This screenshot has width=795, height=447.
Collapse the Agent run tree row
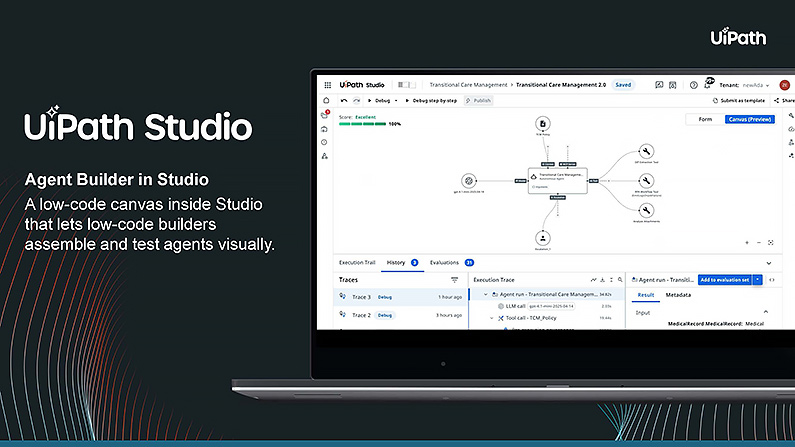pyautogui.click(x=486, y=294)
